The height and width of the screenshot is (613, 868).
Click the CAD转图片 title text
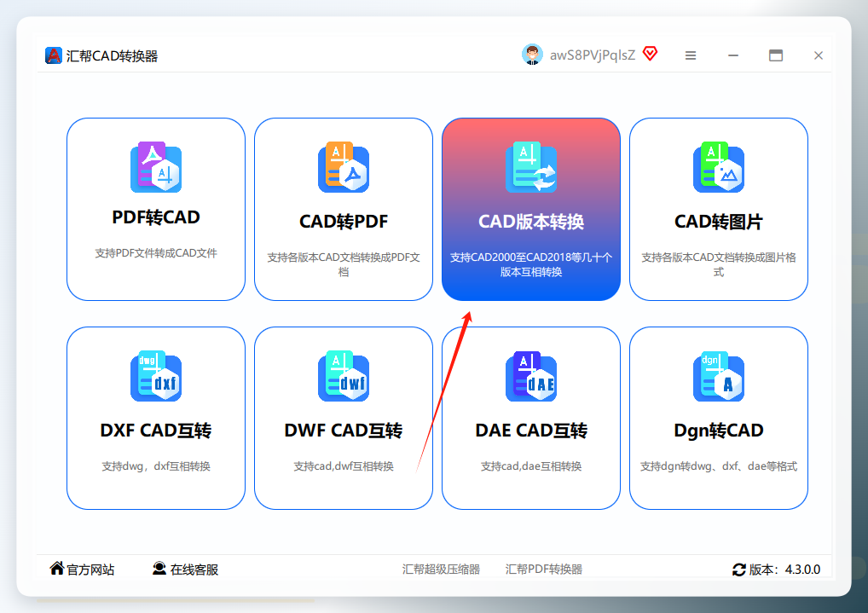click(719, 222)
